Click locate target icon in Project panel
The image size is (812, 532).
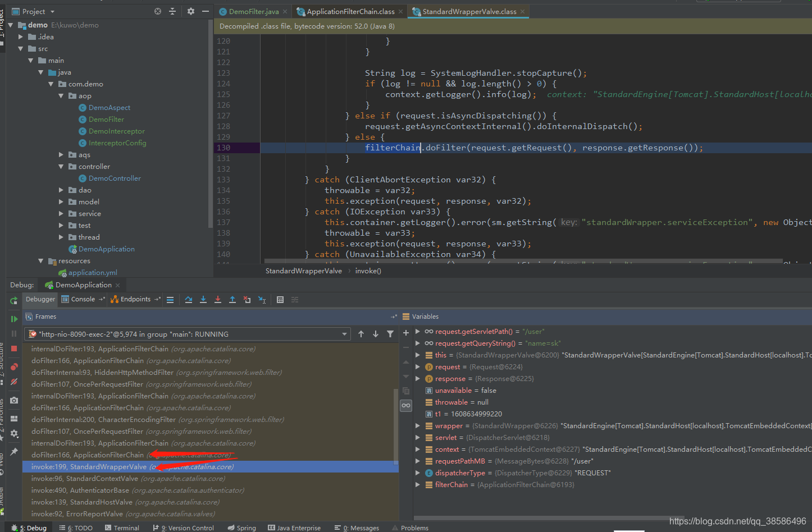158,11
